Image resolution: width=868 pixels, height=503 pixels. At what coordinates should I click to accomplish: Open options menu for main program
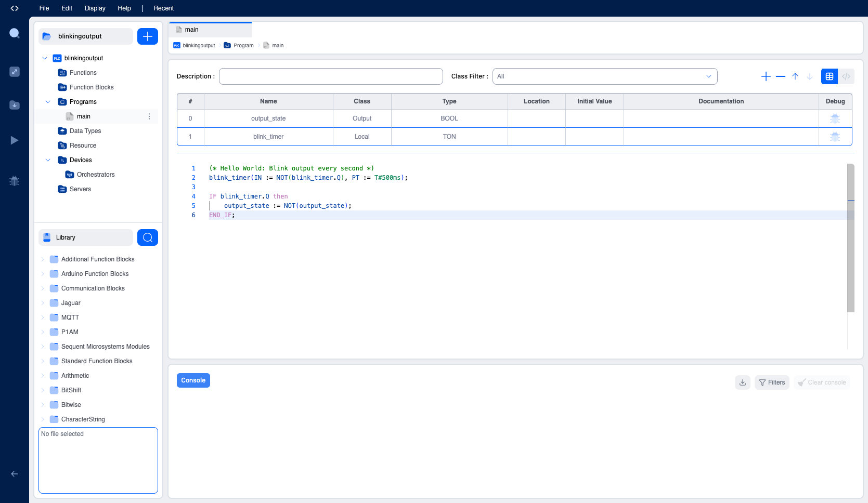click(x=149, y=116)
